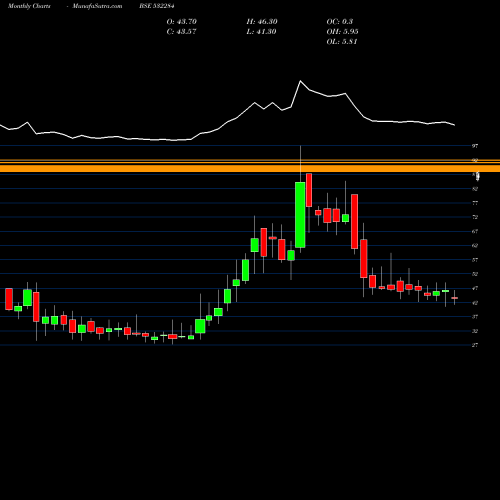Viewport: 500px width, 500px height.
Task: Click the 52 price axis label
Action: point(475,274)
